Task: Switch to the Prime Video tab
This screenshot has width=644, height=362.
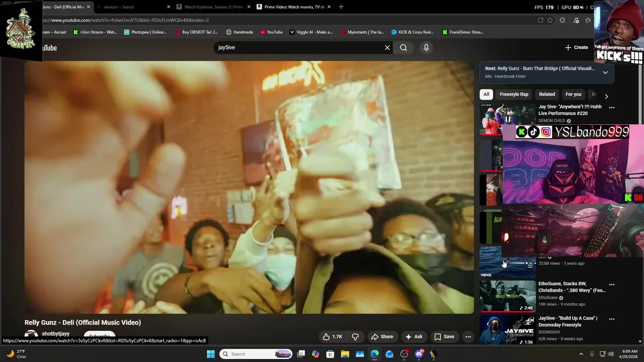Action: click(x=294, y=7)
